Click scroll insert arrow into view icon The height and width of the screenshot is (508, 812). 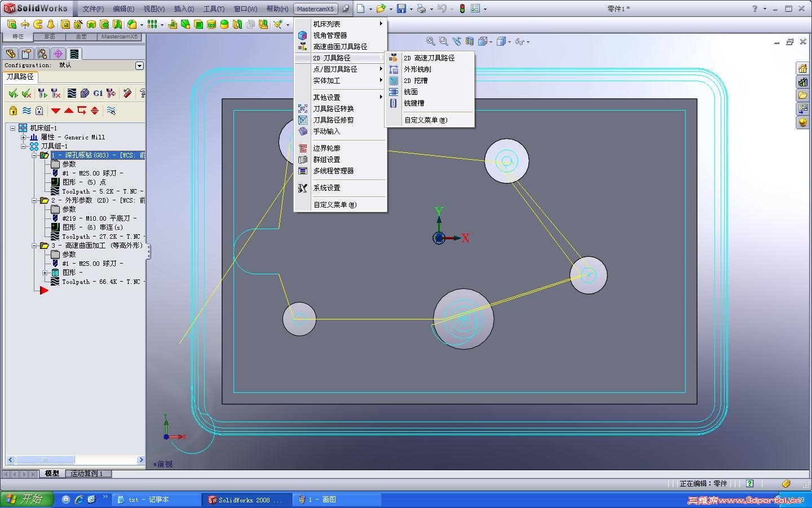pos(95,111)
